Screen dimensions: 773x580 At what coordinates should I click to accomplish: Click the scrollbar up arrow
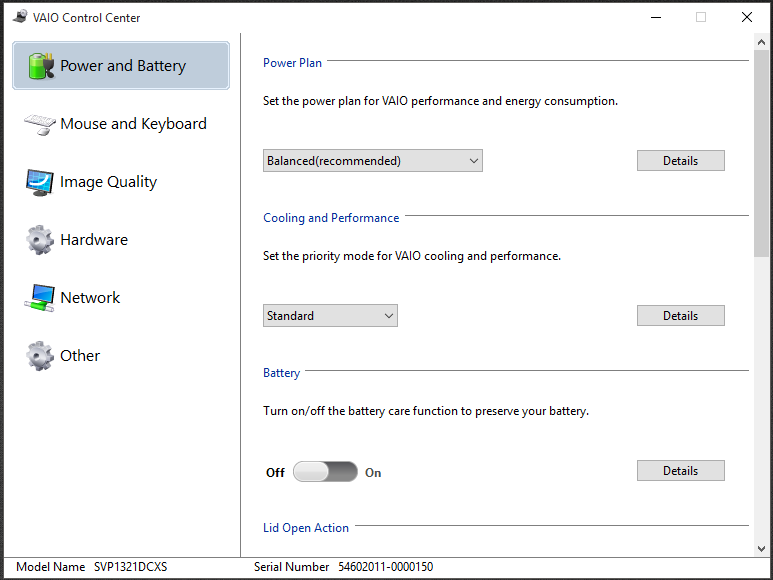pyautogui.click(x=761, y=42)
